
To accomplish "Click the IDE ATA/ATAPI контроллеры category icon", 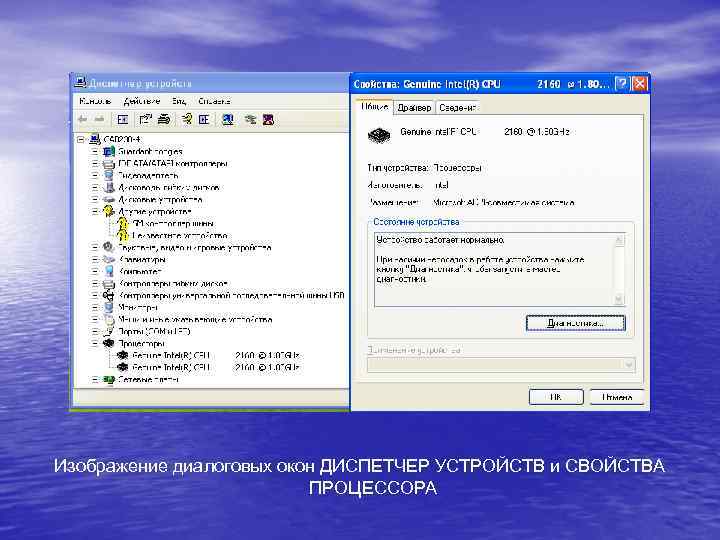I will pos(109,163).
